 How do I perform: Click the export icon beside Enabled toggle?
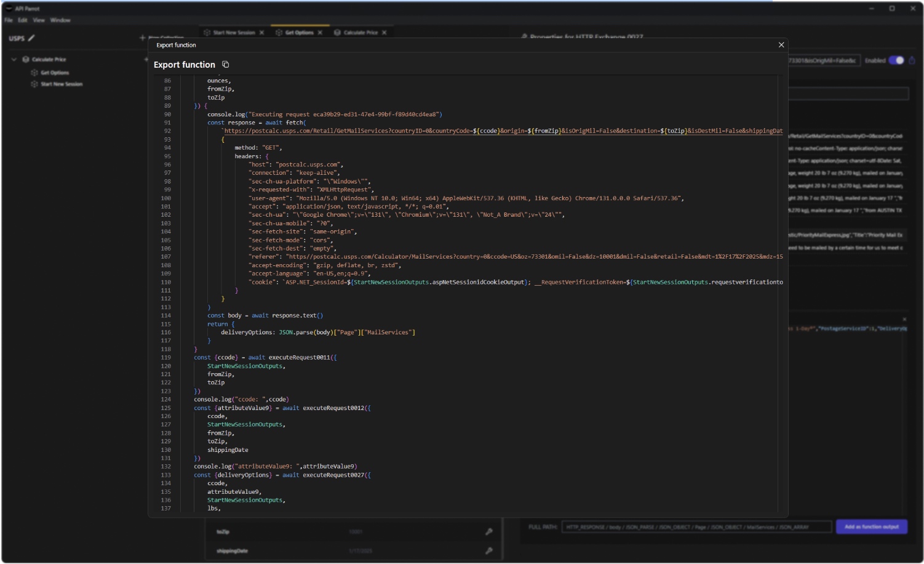point(912,60)
